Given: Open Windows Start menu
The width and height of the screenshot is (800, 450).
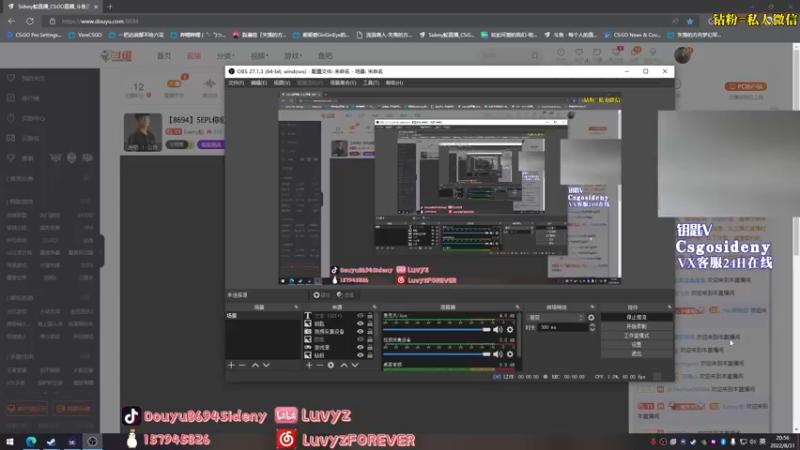Looking at the screenshot, I should (10, 441).
